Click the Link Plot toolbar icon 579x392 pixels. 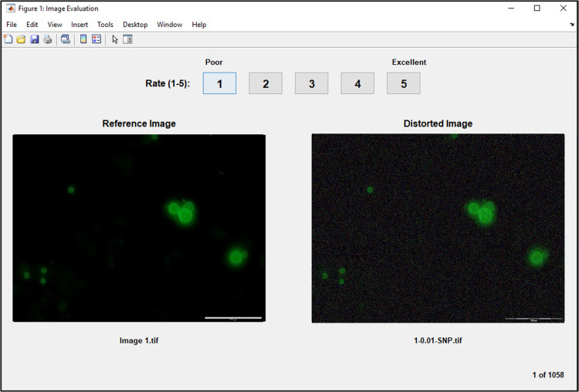[66, 39]
